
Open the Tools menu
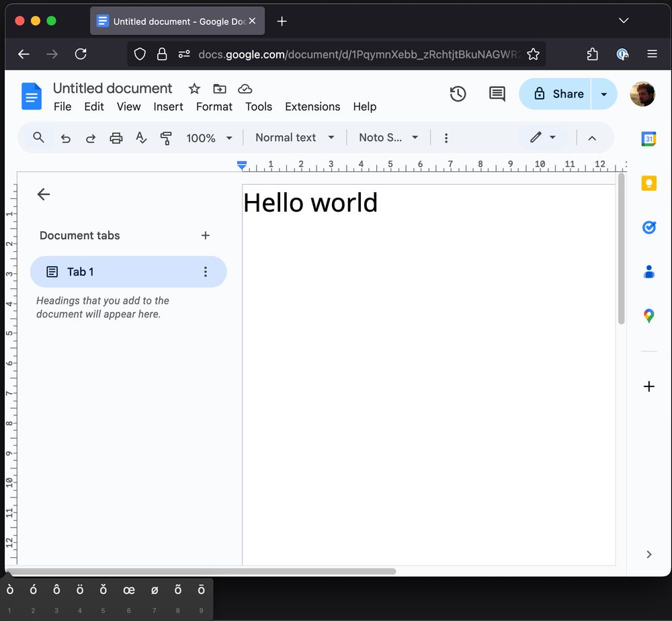[259, 107]
